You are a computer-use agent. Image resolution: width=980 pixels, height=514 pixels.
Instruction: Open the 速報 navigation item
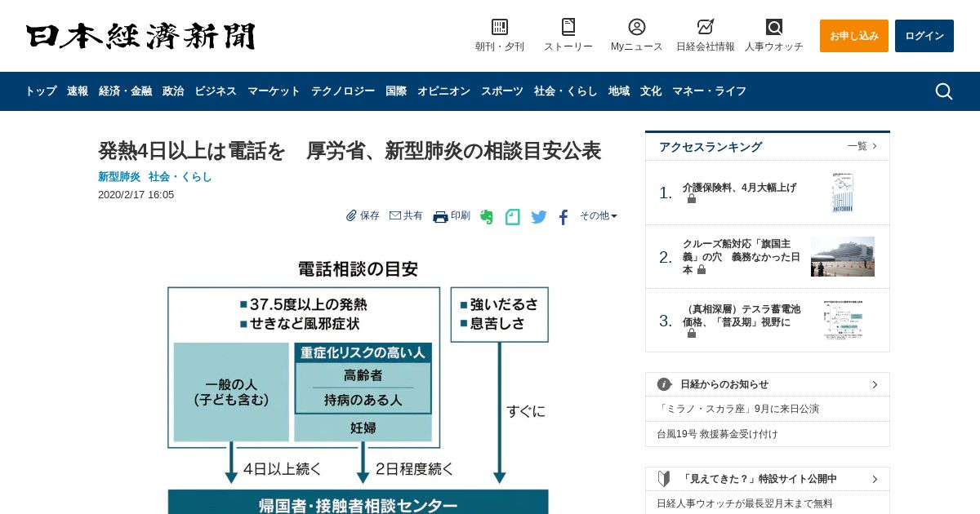click(x=78, y=91)
